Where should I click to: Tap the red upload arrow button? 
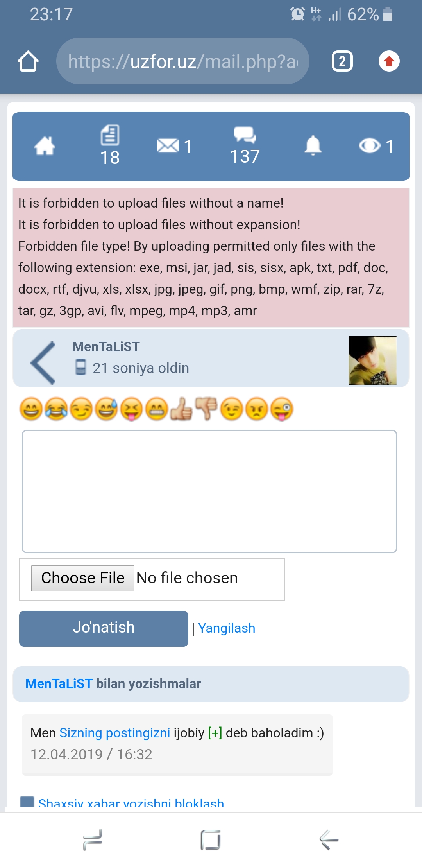coord(389,61)
